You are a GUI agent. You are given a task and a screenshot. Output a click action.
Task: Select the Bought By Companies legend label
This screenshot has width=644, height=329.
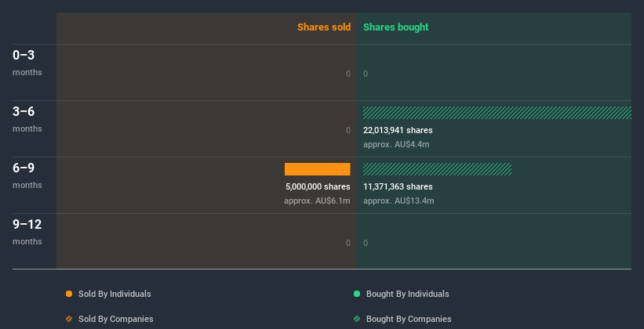pos(409,319)
